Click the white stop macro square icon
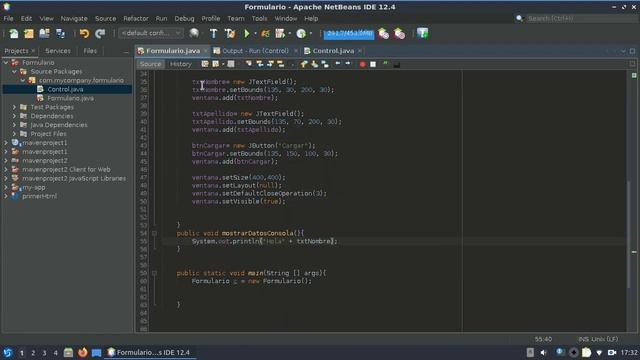 pyautogui.click(x=373, y=64)
